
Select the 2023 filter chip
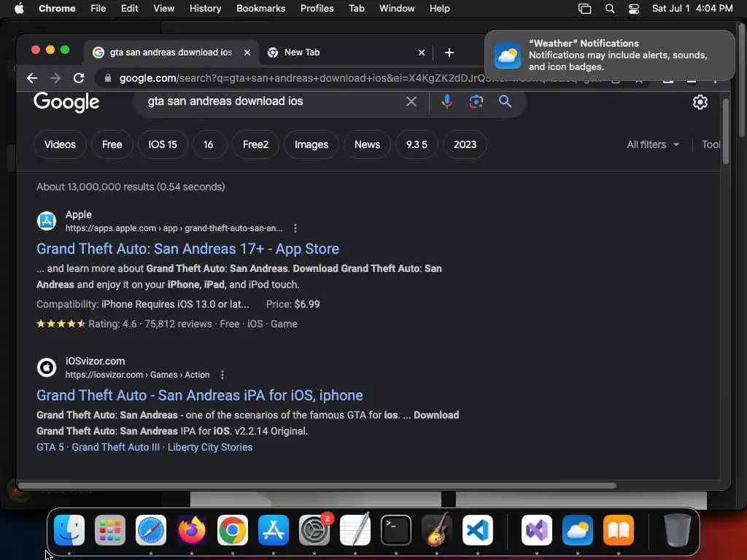point(465,145)
